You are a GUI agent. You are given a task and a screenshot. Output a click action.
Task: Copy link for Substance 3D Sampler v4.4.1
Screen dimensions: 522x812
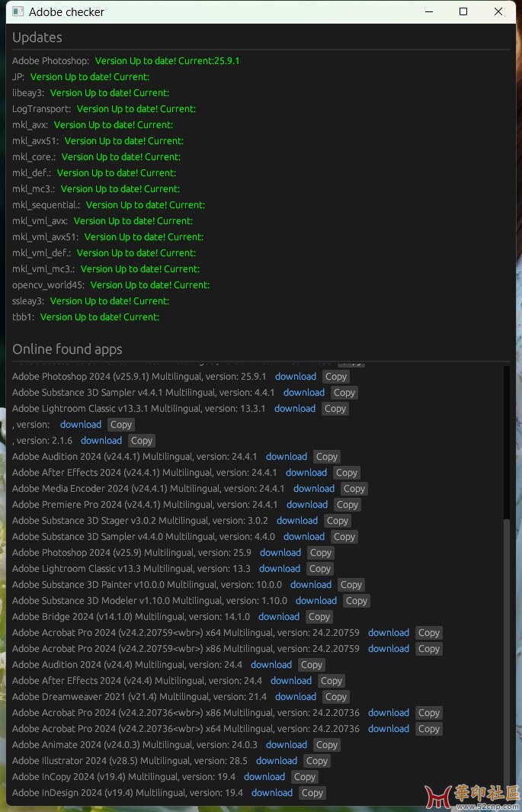(x=344, y=393)
